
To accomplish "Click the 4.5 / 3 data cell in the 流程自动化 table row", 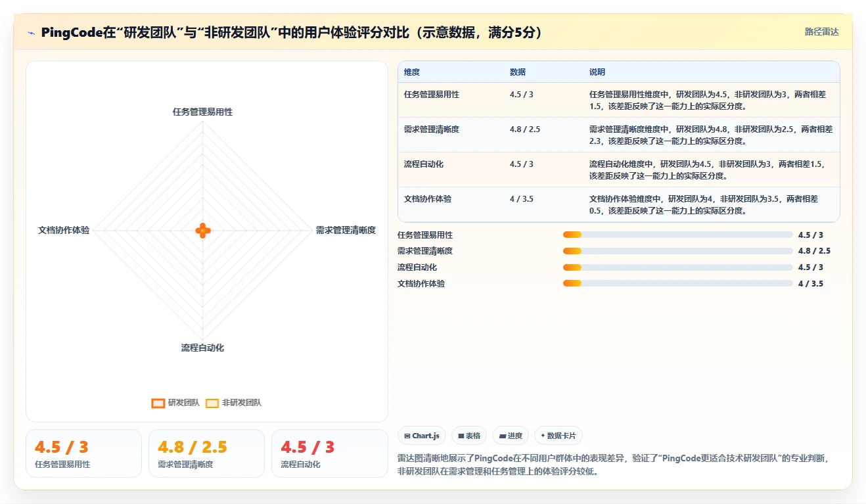I will point(522,164).
